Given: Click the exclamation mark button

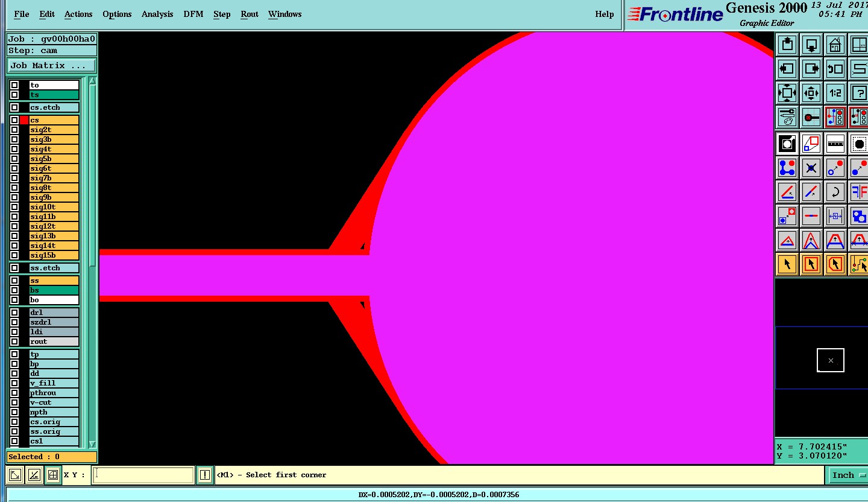Looking at the screenshot, I should point(205,475).
